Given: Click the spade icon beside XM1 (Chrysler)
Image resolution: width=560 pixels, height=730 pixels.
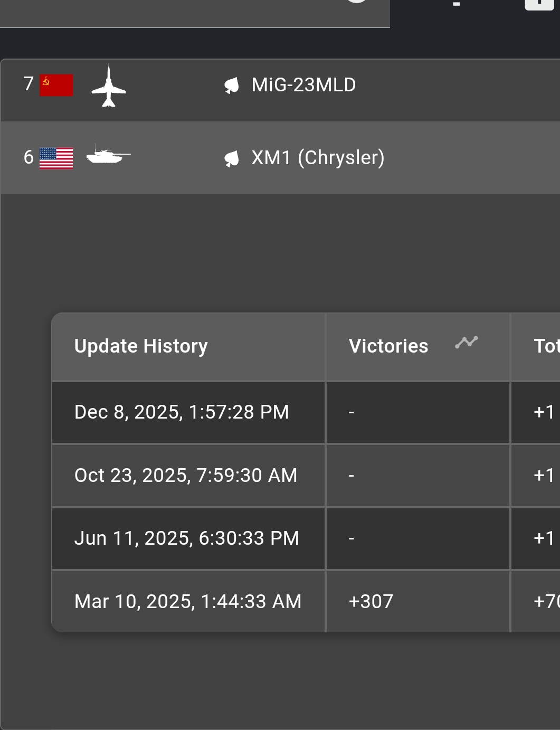Looking at the screenshot, I should [x=232, y=158].
